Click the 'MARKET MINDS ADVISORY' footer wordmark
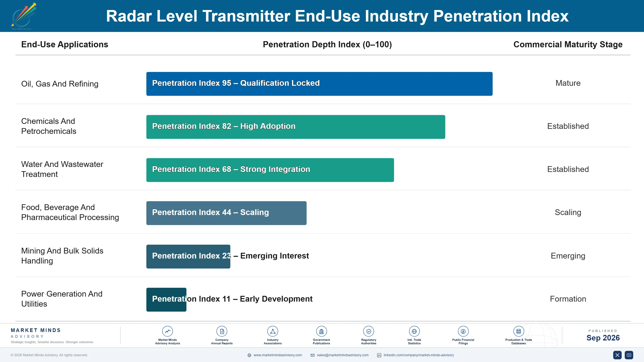The height and width of the screenshot is (362, 644). pos(36,333)
